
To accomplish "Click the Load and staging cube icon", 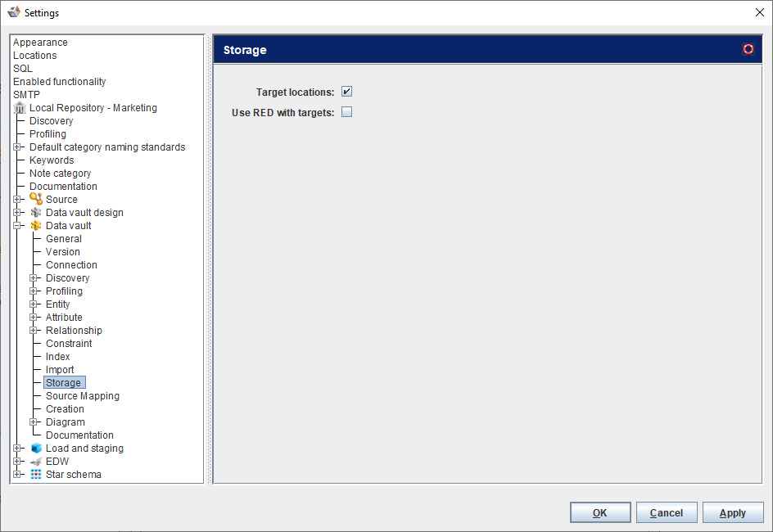I will pyautogui.click(x=36, y=449).
